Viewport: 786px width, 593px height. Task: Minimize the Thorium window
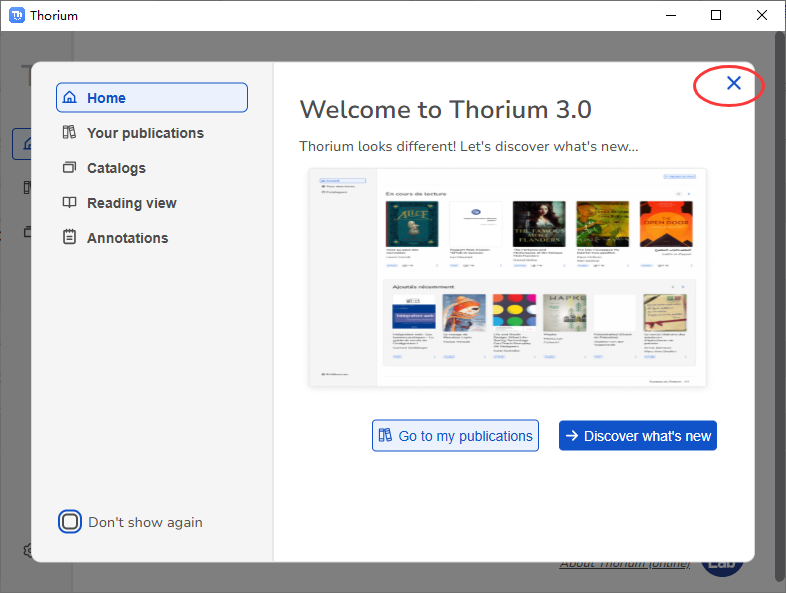[x=670, y=15]
